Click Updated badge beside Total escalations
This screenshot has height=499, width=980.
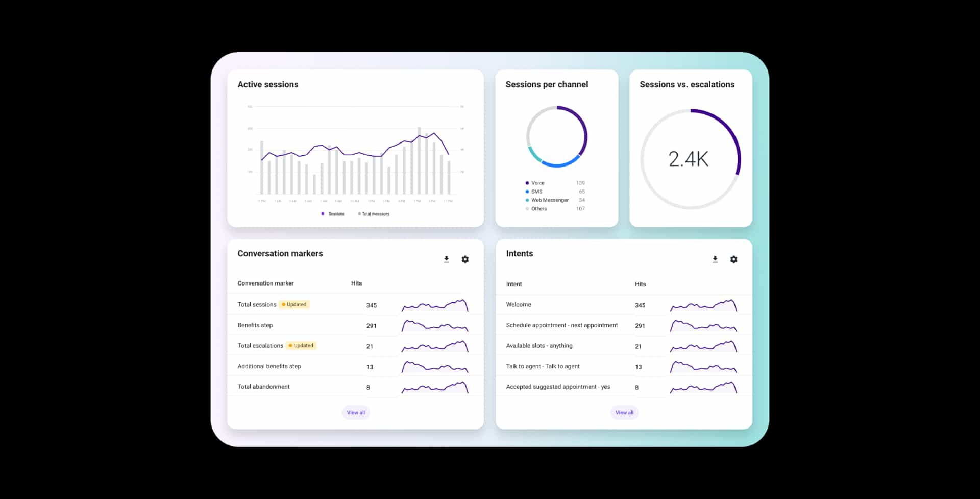(x=301, y=346)
